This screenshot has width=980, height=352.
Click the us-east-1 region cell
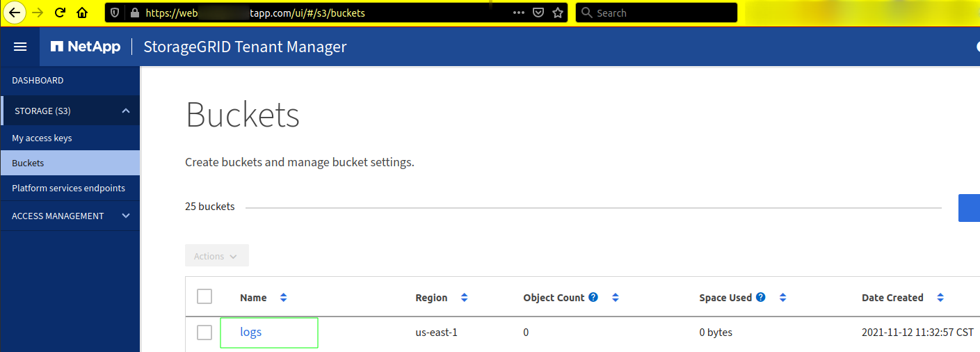[x=436, y=333]
